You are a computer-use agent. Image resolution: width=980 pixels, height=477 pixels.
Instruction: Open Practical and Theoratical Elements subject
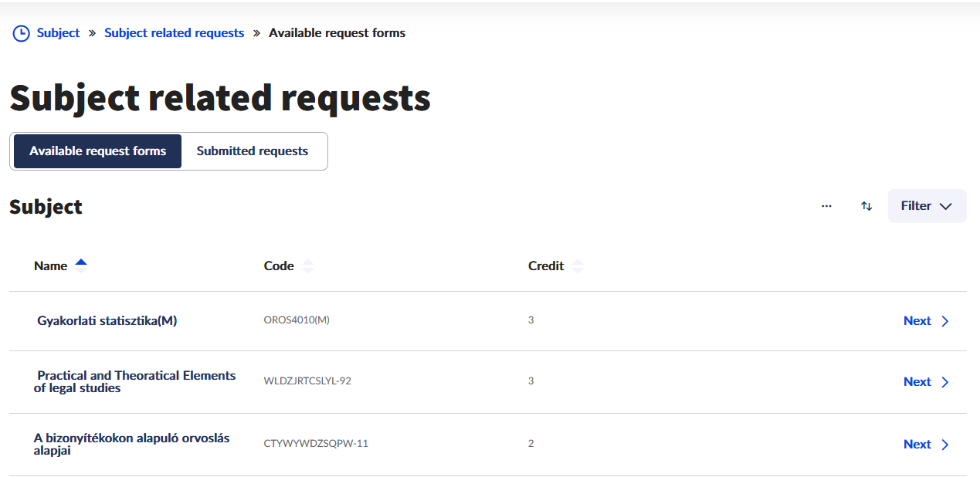tap(135, 381)
